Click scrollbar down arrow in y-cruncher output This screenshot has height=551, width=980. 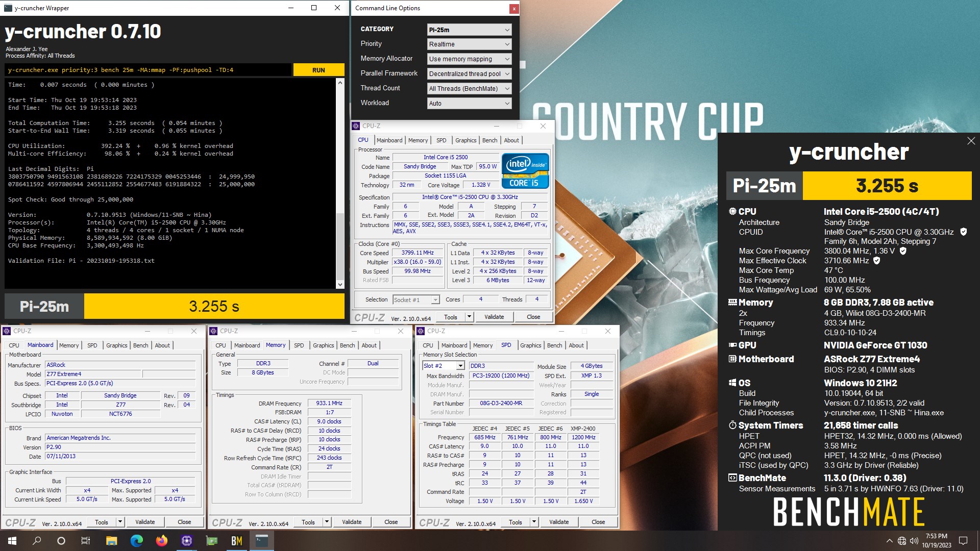click(x=340, y=285)
